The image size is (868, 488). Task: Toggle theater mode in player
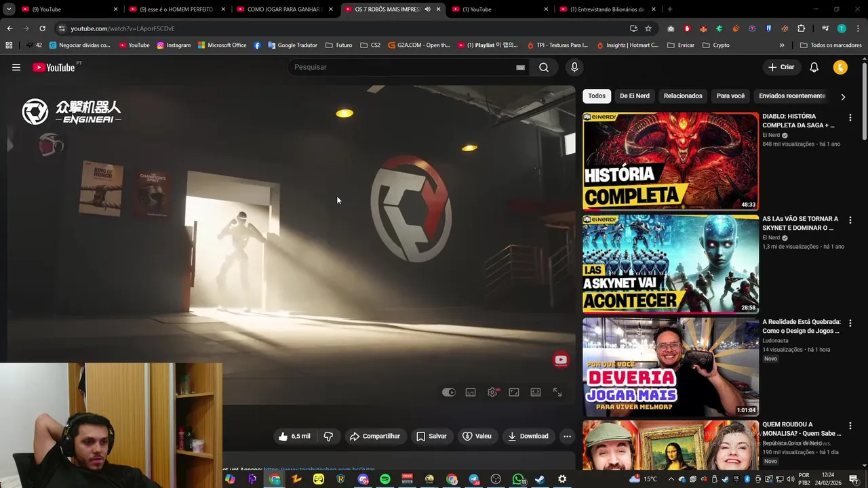(536, 392)
